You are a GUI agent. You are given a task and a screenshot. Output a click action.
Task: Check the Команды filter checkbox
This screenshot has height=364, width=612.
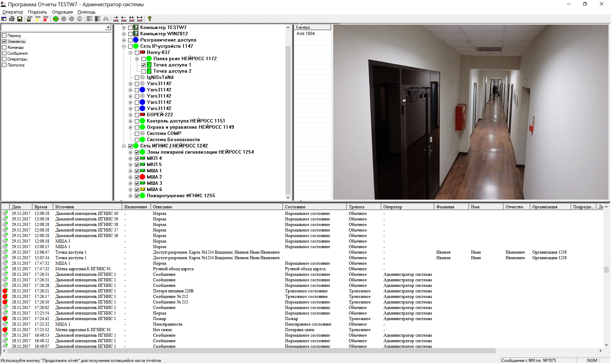click(x=5, y=47)
